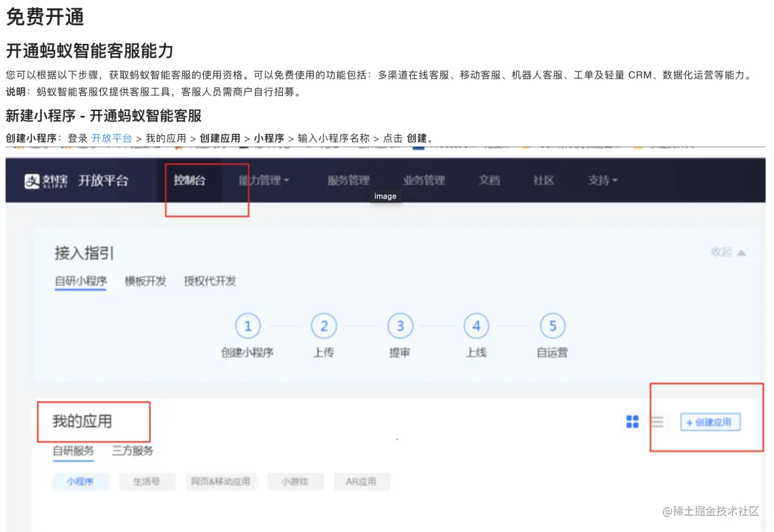774x532 pixels.
Task: Switch to list view icon
Action: [658, 422]
